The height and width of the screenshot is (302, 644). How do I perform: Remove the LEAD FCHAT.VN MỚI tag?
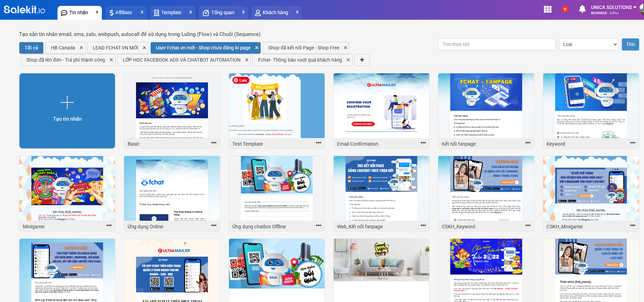(144, 48)
